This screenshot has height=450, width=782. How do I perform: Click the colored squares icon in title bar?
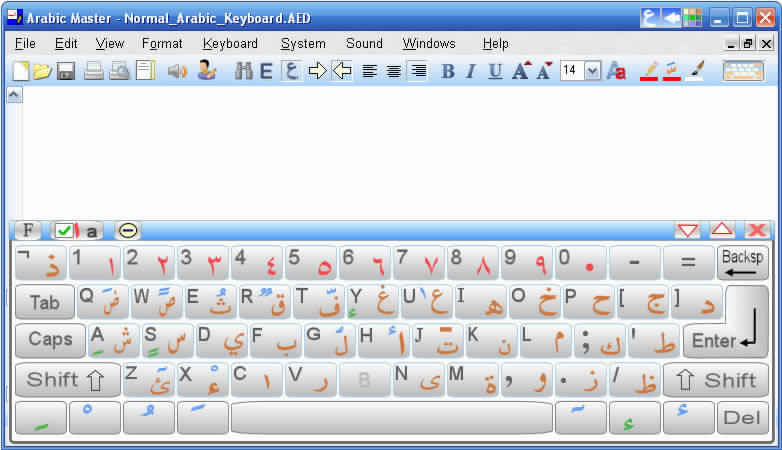click(x=693, y=18)
